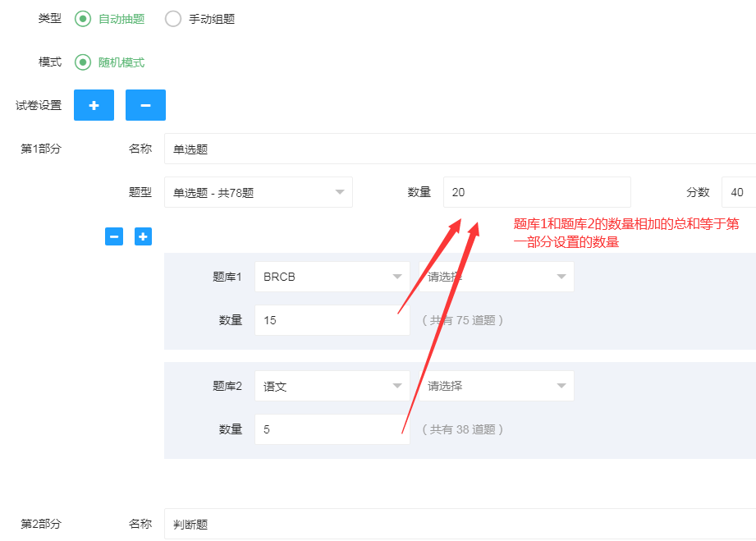Click the dropdown arrow in the 题型 box

[x=340, y=192]
